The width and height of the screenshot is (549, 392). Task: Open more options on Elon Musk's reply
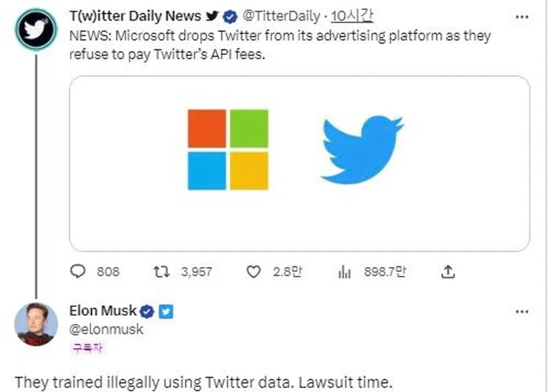click(x=522, y=311)
